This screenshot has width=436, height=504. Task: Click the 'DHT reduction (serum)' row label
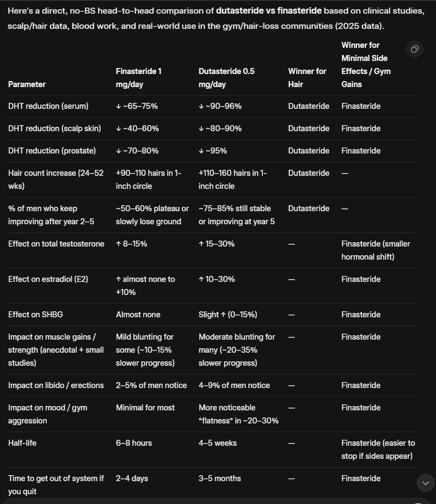point(48,106)
